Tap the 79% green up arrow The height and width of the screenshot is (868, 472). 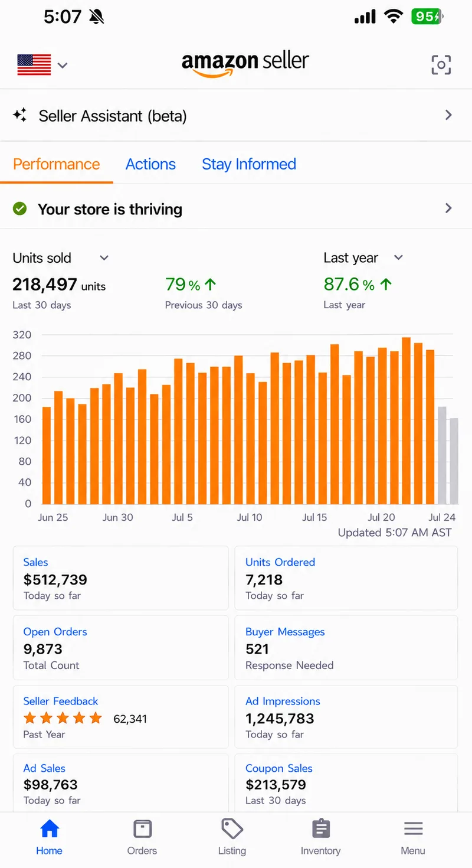[210, 285]
